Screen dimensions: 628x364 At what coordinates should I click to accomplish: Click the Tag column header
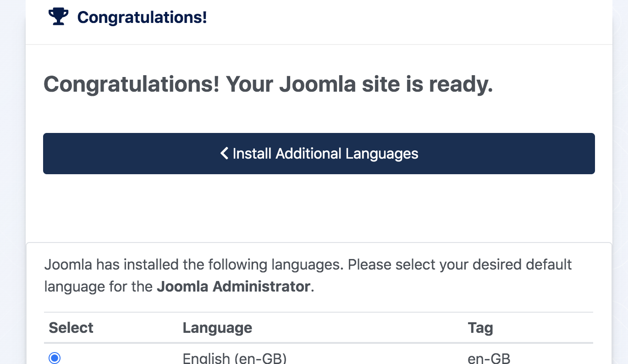(480, 327)
